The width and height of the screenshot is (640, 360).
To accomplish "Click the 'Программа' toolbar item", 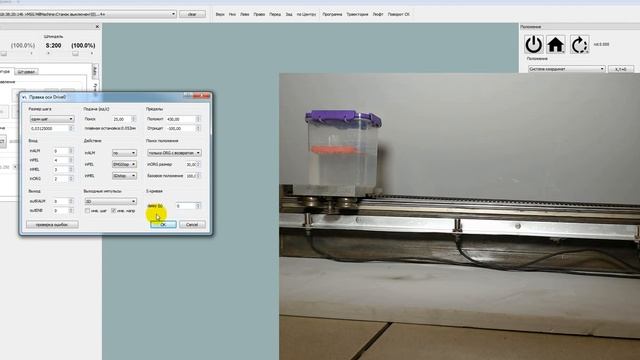I will pyautogui.click(x=332, y=14).
